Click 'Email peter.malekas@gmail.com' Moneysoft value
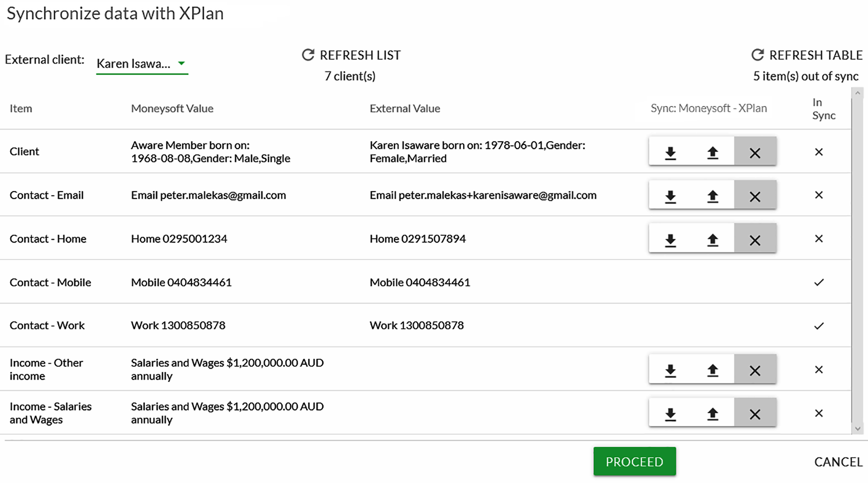The width and height of the screenshot is (868, 483). point(208,195)
